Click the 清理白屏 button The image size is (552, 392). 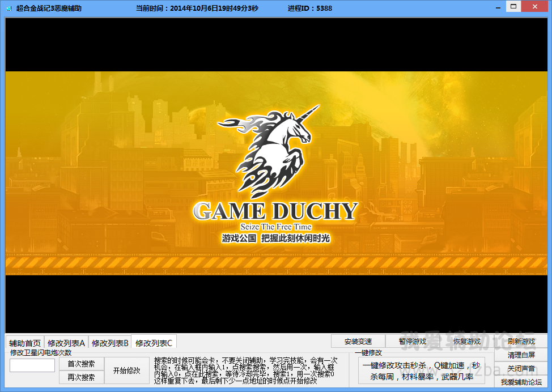coord(521,355)
